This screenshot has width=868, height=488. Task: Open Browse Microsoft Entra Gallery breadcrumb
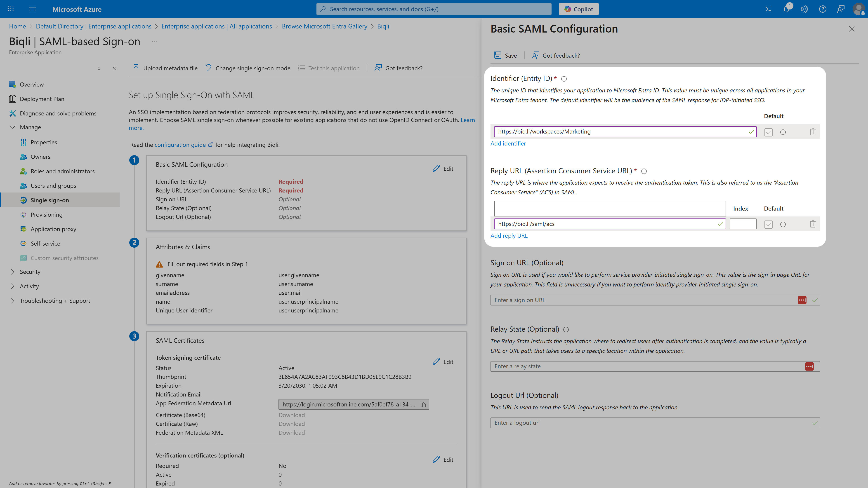[324, 26]
